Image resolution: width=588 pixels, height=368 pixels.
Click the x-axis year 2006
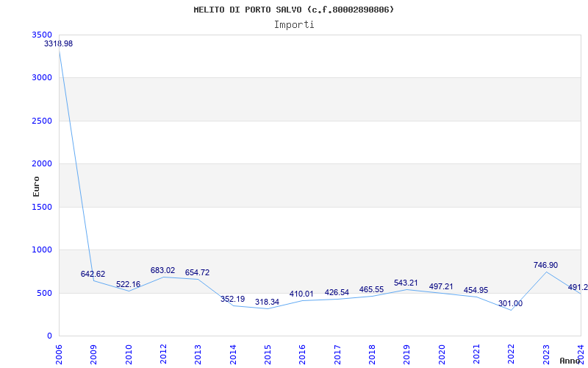(59, 355)
